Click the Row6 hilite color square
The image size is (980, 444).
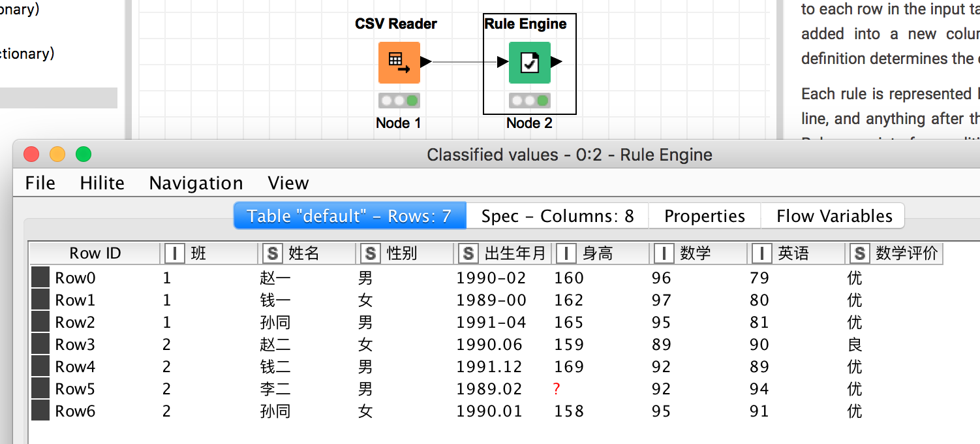click(x=40, y=411)
